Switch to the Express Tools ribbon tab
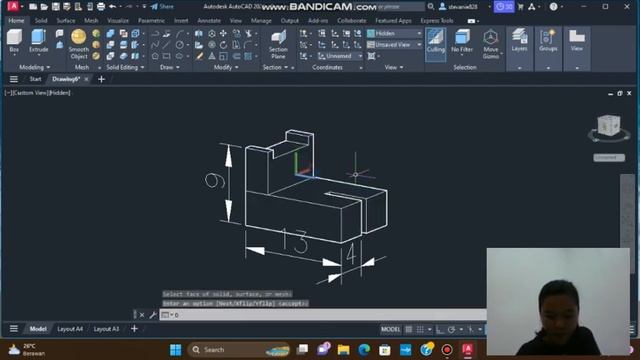640x360 pixels. tap(437, 20)
